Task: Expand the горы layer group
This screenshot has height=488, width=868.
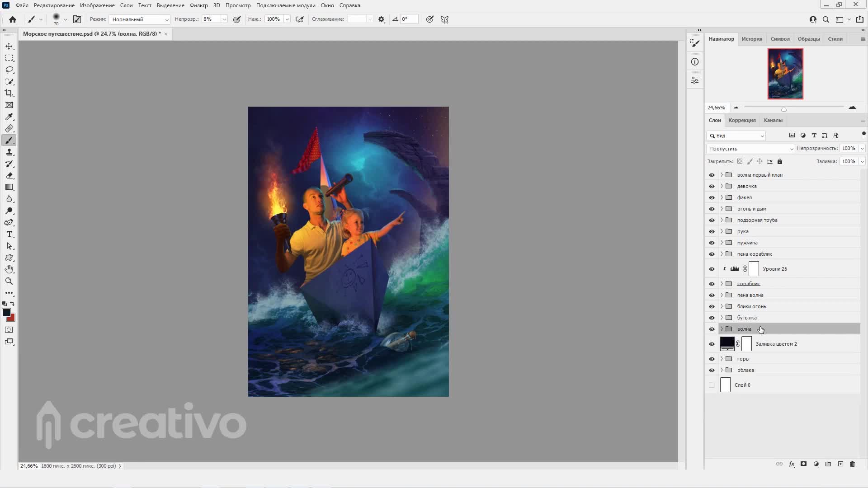Action: [x=722, y=359]
